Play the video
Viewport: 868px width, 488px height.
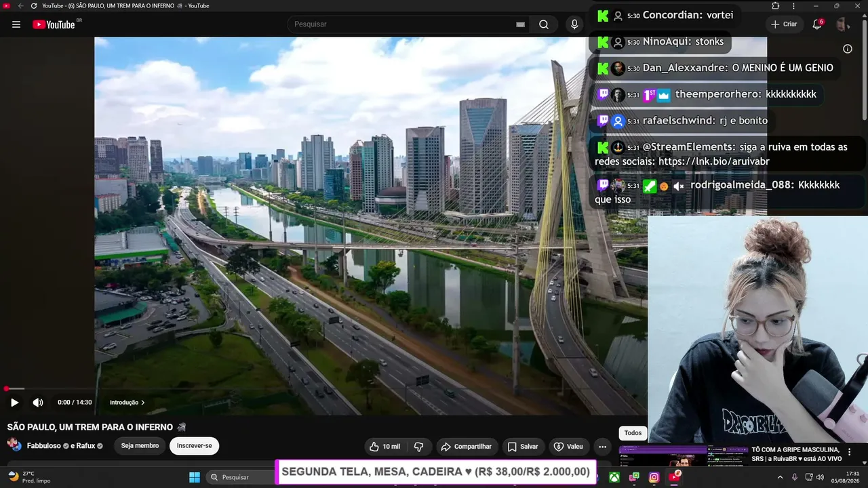[14, 403]
